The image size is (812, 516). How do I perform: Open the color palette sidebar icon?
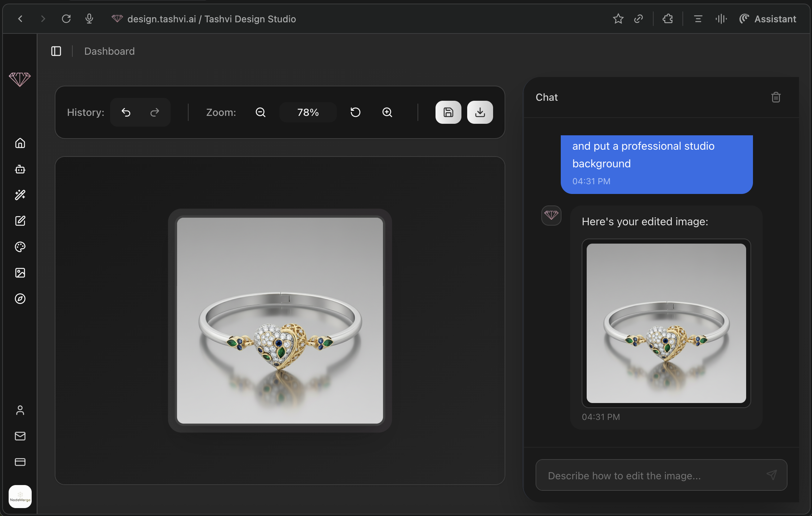[x=20, y=247]
